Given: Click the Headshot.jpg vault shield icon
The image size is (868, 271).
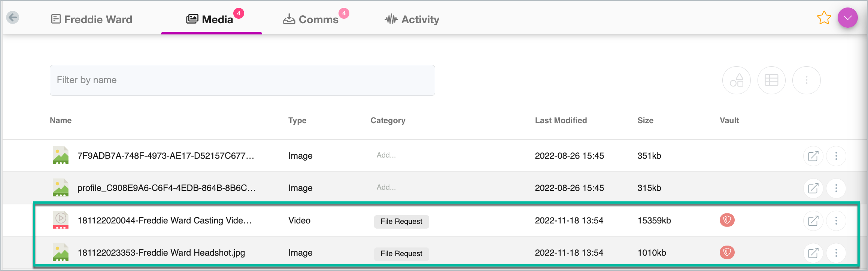Looking at the screenshot, I should click(727, 252).
